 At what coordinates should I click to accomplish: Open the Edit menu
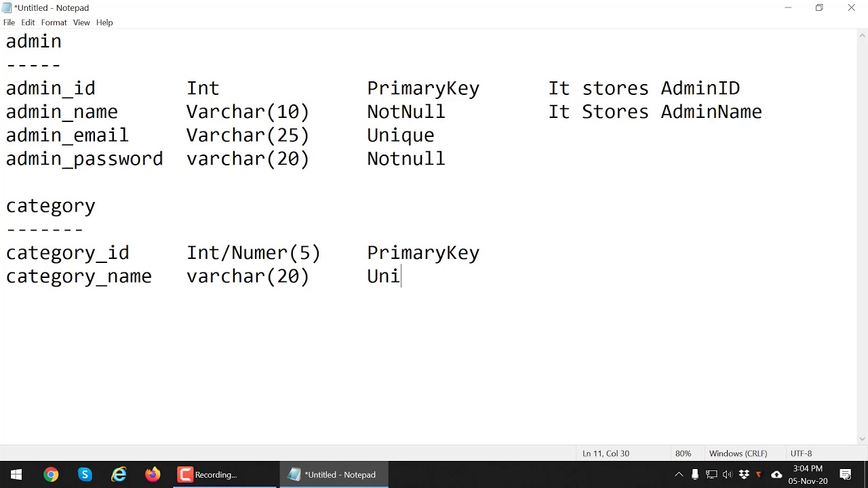(x=28, y=22)
